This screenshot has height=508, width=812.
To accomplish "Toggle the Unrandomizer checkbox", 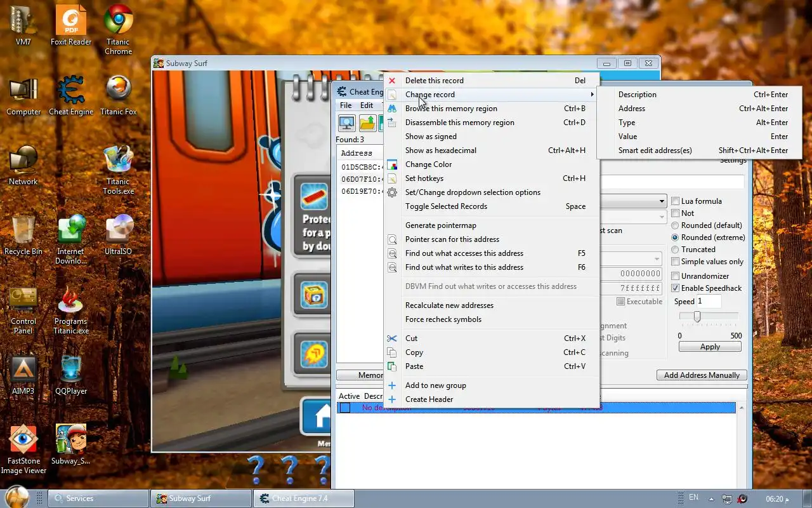I will coord(676,276).
